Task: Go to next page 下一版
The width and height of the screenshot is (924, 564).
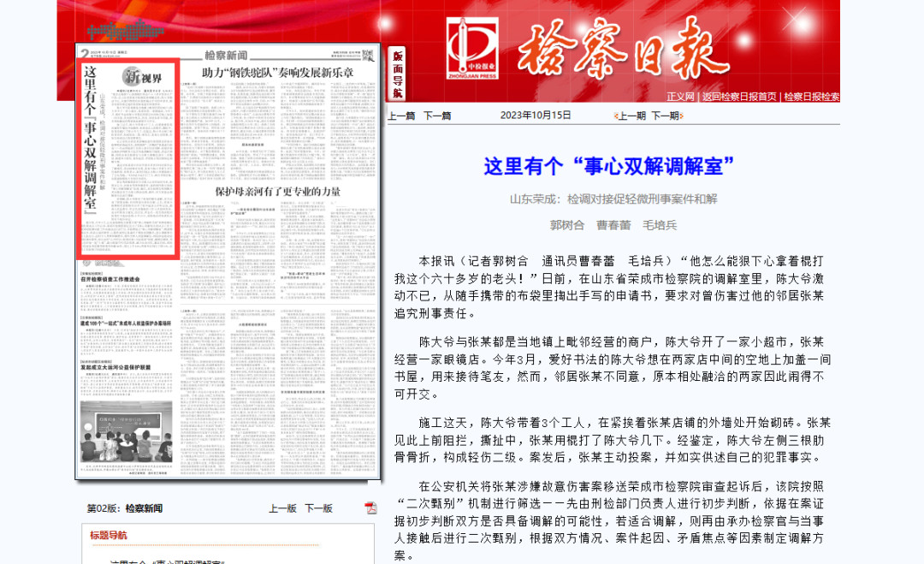Action: click(318, 508)
